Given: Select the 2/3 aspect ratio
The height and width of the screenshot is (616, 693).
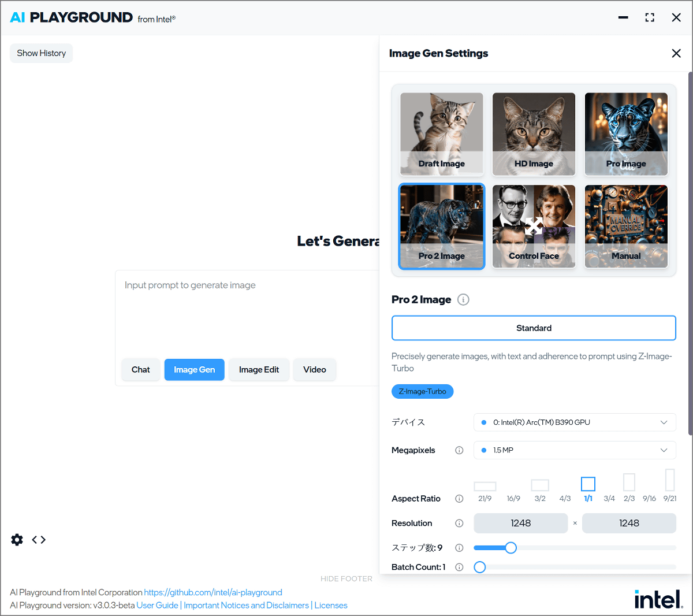Looking at the screenshot, I should click(x=629, y=488).
